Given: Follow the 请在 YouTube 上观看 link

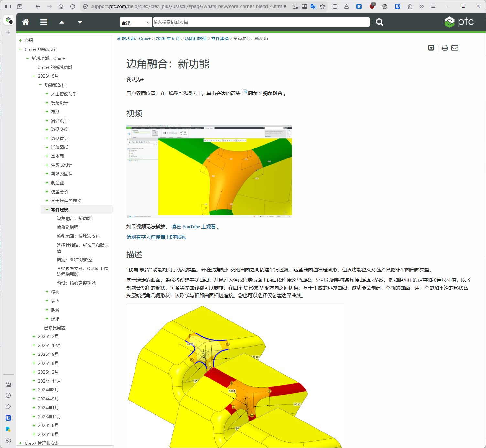Looking at the screenshot, I should tap(193, 227).
